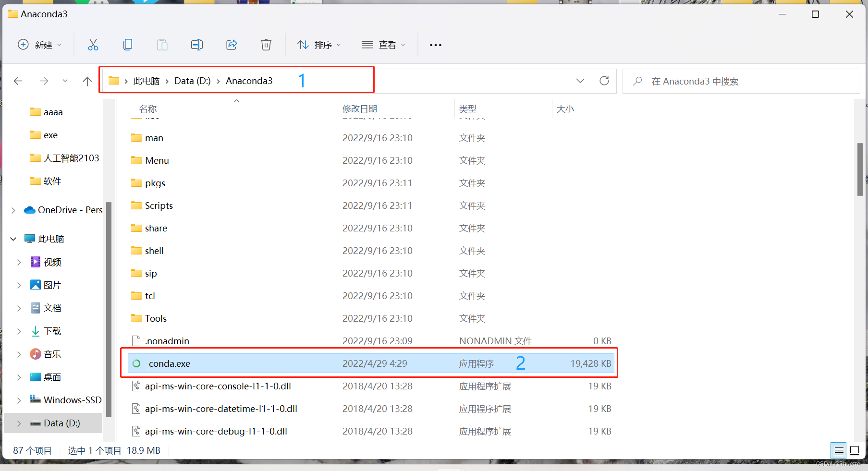Screen dimensions: 868x471
Task: Open the 新建 (New) dropdown button
Action: pos(39,45)
